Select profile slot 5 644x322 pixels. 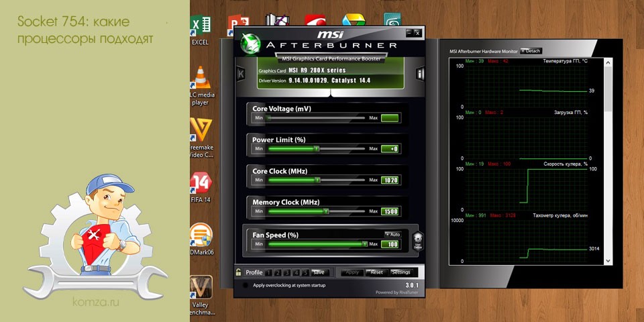pos(306,272)
